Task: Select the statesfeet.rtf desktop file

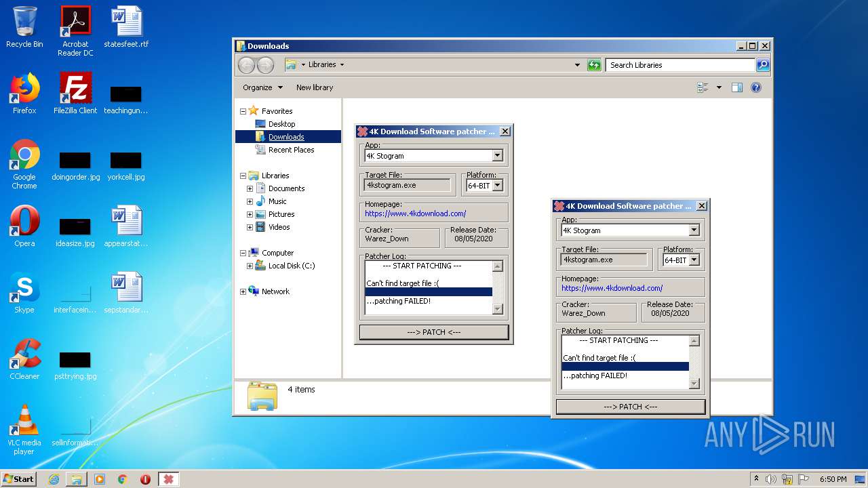Action: pyautogui.click(x=126, y=27)
